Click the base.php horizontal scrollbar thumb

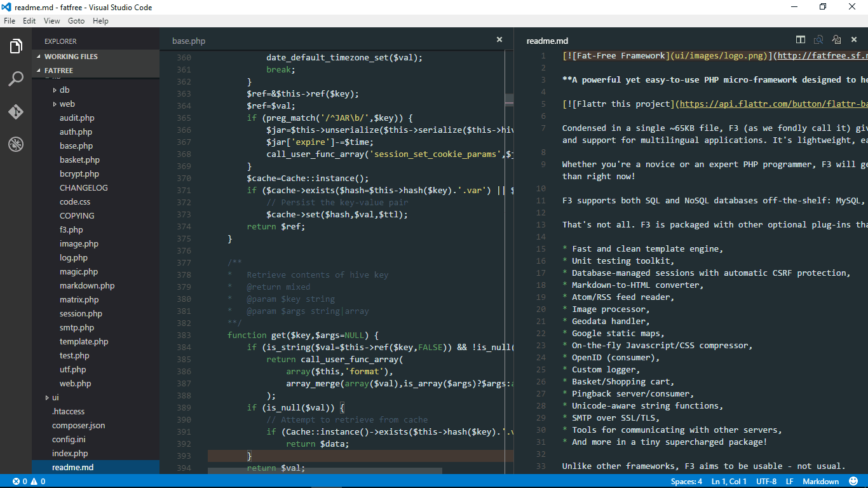(x=325, y=471)
